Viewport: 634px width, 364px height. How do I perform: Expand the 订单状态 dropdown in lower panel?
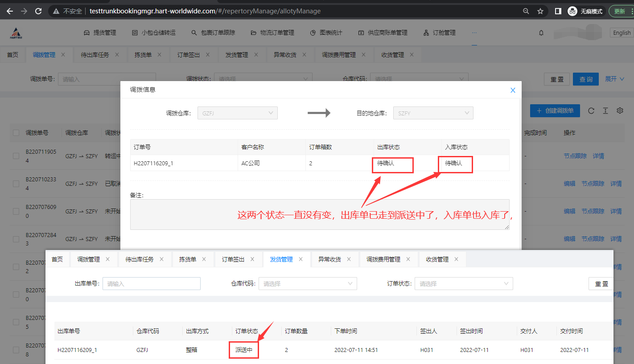[464, 283]
